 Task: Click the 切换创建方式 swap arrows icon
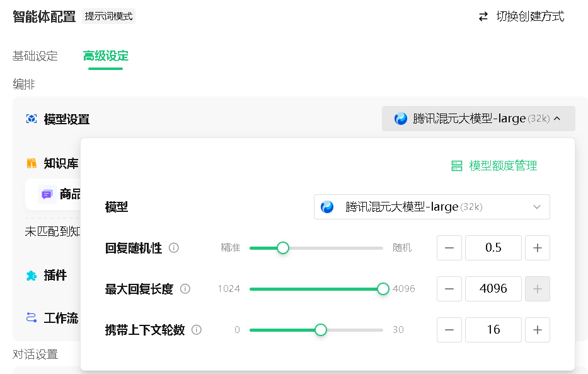483,17
